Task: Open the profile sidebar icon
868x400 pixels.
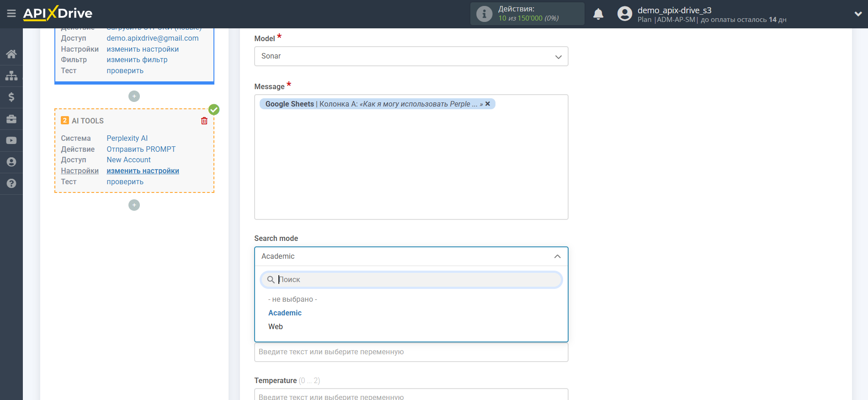Action: [x=11, y=162]
